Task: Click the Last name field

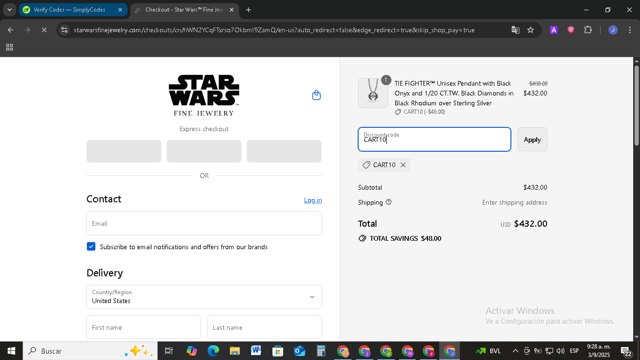Action: 264,327
